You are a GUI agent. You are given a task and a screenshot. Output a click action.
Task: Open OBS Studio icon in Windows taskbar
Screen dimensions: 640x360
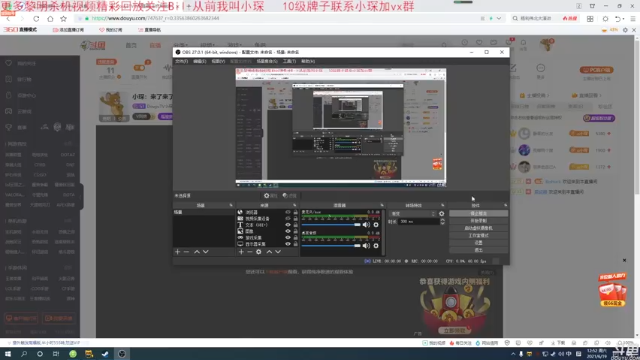(x=122, y=354)
